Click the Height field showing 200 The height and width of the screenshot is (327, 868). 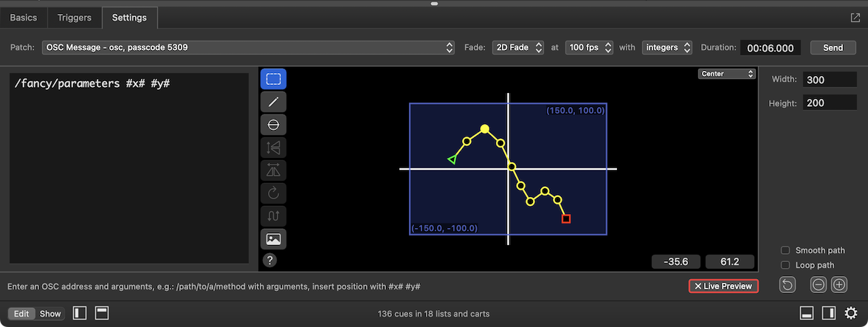coord(830,103)
